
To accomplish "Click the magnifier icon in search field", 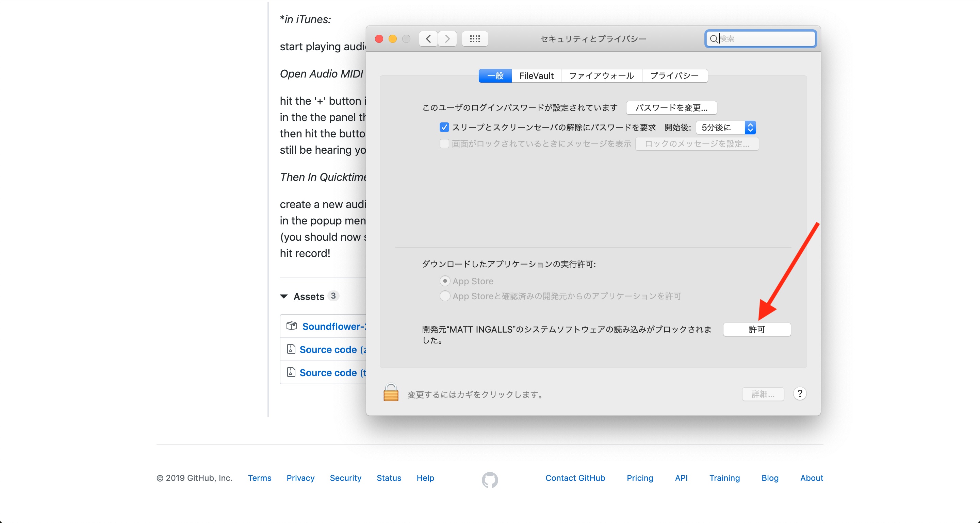I will [x=714, y=39].
